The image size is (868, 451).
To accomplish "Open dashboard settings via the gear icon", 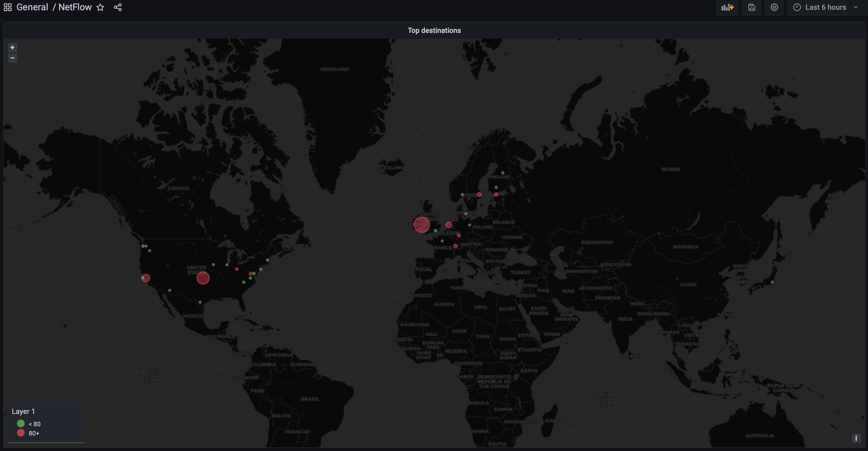I will pos(774,7).
